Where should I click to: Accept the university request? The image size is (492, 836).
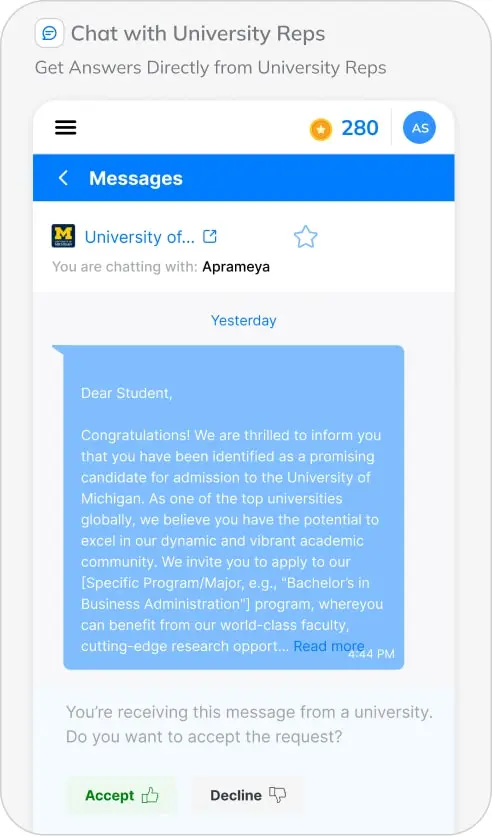(x=122, y=795)
